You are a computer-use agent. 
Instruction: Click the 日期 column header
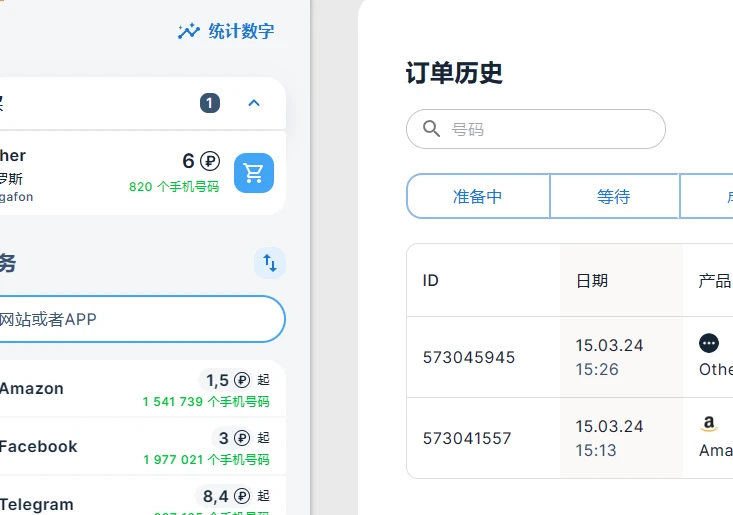pyautogui.click(x=592, y=280)
